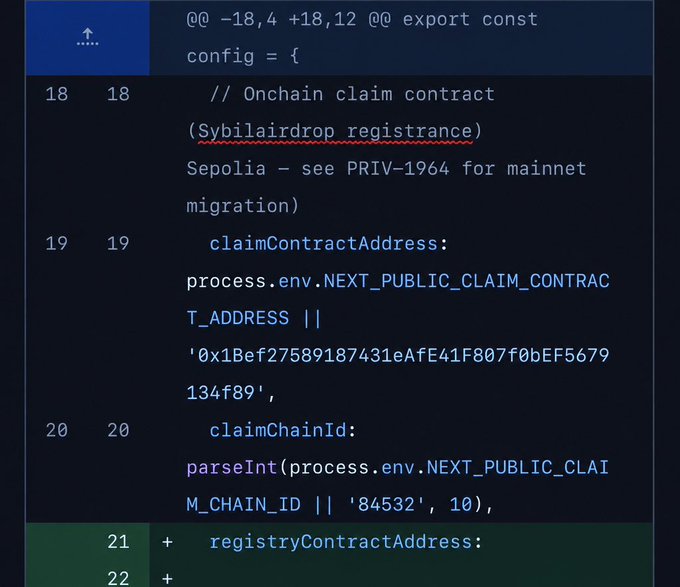Click old line number 20
This screenshot has height=587, width=680.
[57, 430]
